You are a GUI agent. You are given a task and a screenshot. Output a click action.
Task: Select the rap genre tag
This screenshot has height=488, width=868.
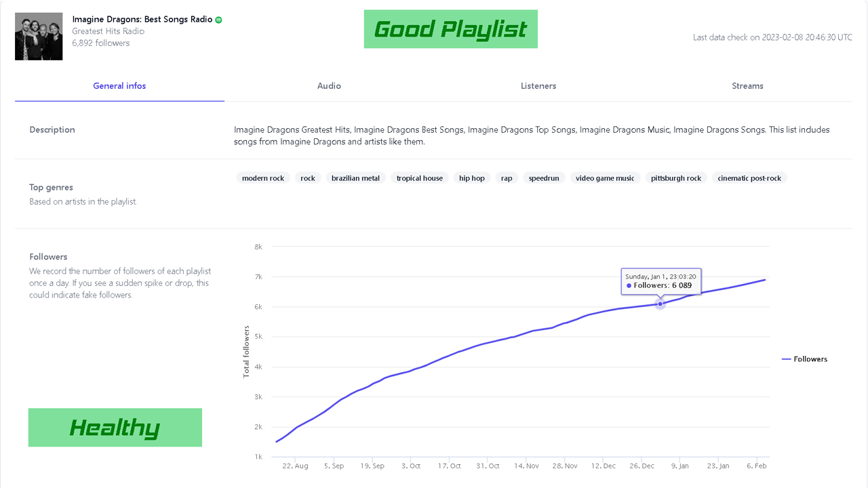click(507, 178)
